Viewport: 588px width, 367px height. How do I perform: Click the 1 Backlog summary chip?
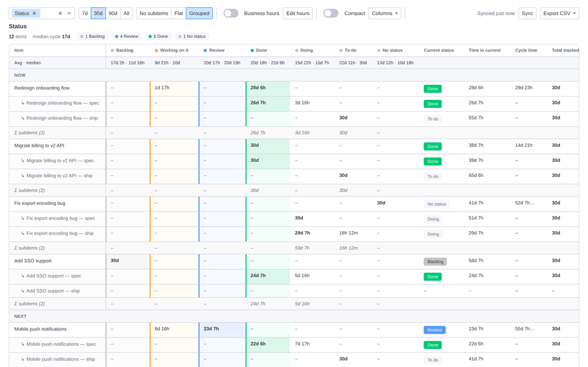92,37
